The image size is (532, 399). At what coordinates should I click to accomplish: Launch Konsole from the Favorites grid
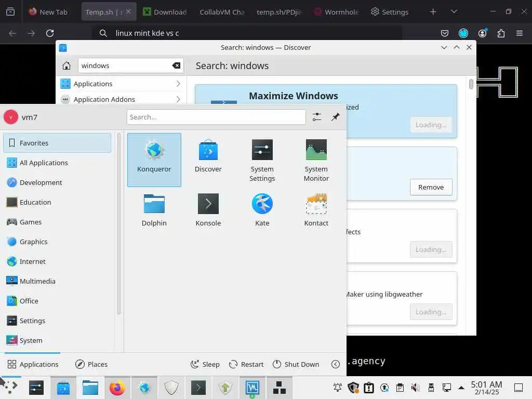(x=208, y=210)
